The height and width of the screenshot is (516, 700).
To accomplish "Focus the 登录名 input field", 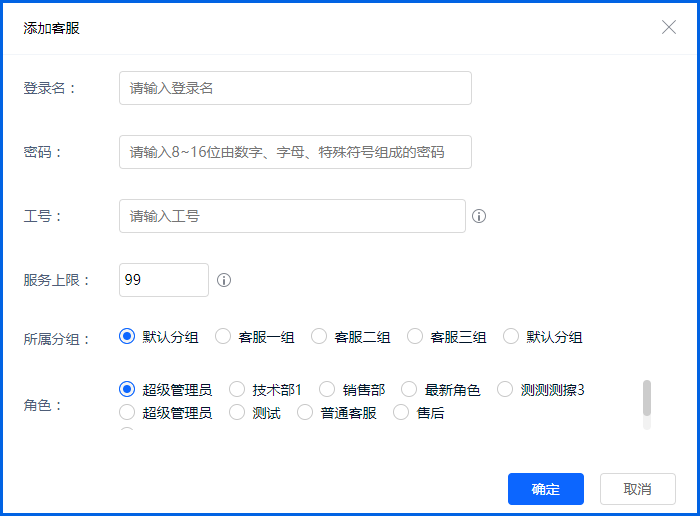I will 295,88.
